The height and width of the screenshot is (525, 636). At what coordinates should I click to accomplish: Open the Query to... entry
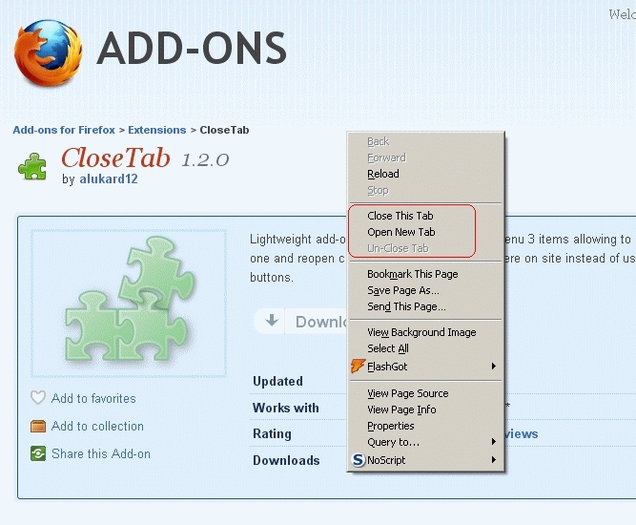(425, 442)
